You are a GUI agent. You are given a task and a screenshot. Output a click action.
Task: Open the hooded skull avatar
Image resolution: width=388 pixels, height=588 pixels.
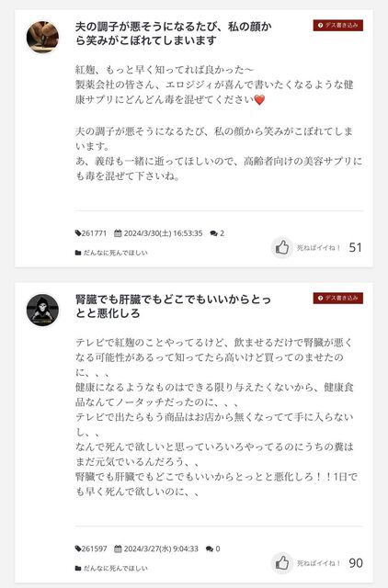pos(43,311)
